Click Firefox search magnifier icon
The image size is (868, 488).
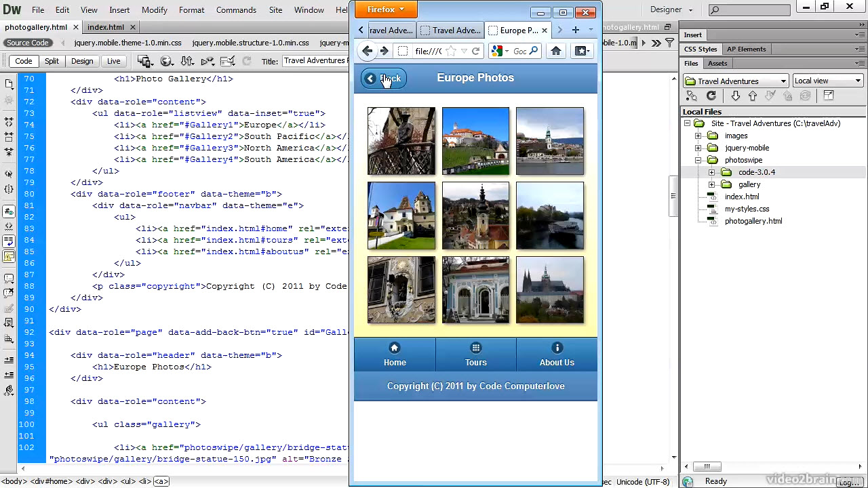[534, 51]
